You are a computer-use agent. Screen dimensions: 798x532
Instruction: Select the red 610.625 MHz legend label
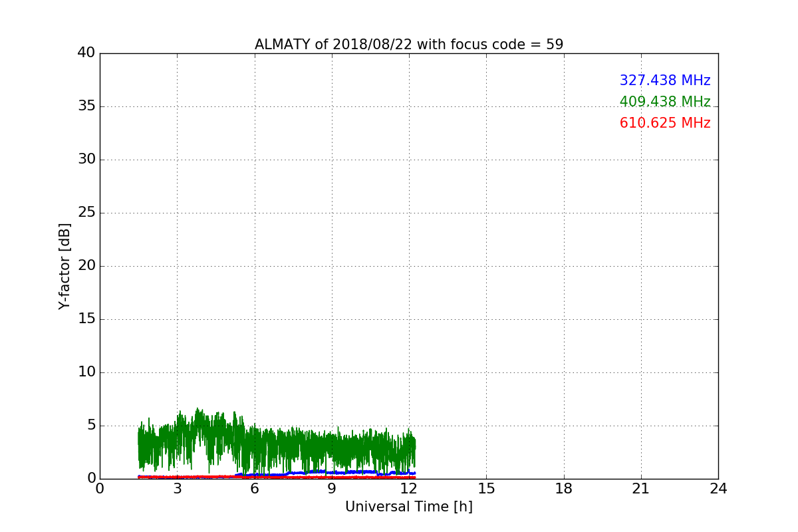click(x=665, y=123)
